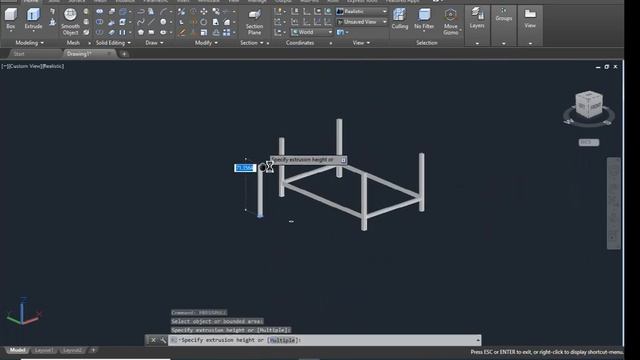Screen dimensions: 640x360
Task: Close the Drawing1 tab
Action: 109,53
